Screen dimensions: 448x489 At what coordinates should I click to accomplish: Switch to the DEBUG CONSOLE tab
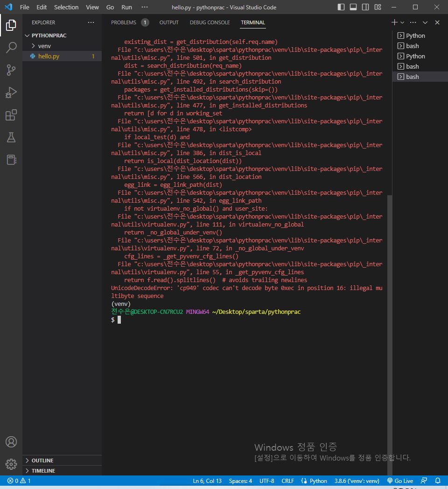(x=210, y=22)
